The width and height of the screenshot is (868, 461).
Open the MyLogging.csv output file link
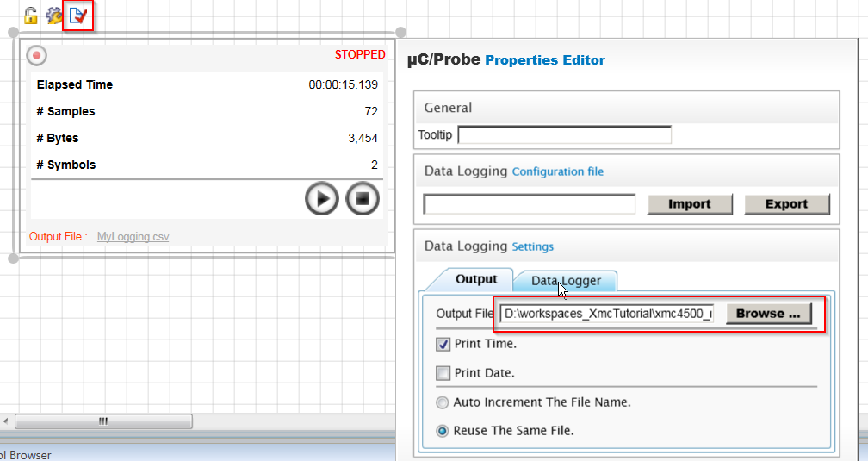(133, 237)
